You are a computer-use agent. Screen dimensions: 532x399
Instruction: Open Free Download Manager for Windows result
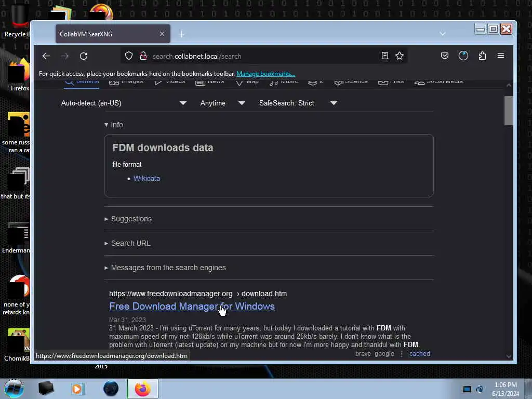tap(192, 307)
